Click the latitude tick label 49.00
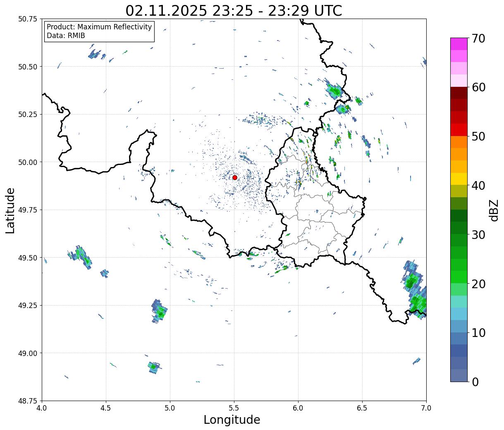 [x=28, y=353]
